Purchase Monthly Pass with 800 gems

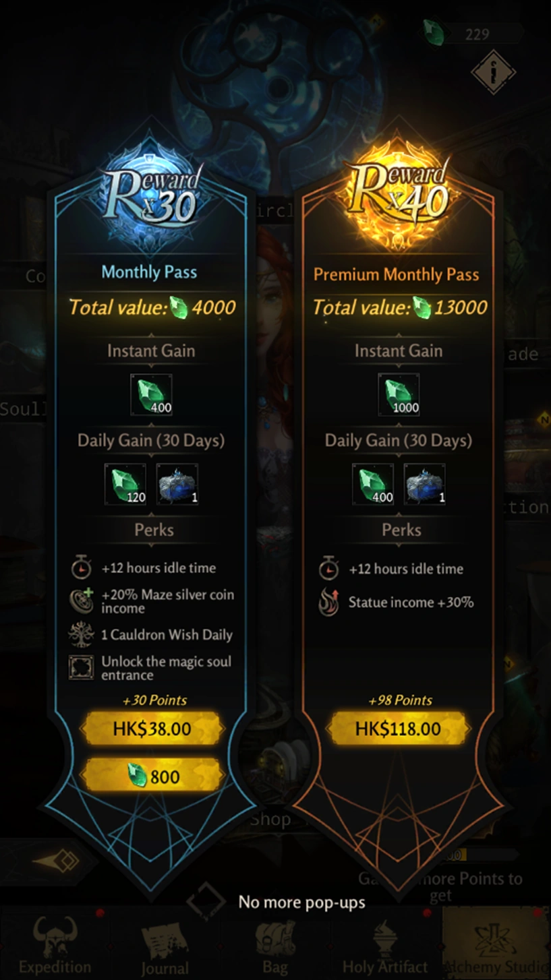click(x=152, y=776)
